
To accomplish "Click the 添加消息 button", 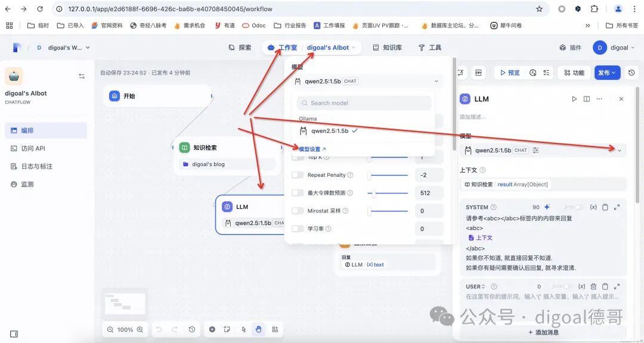I will [543, 332].
